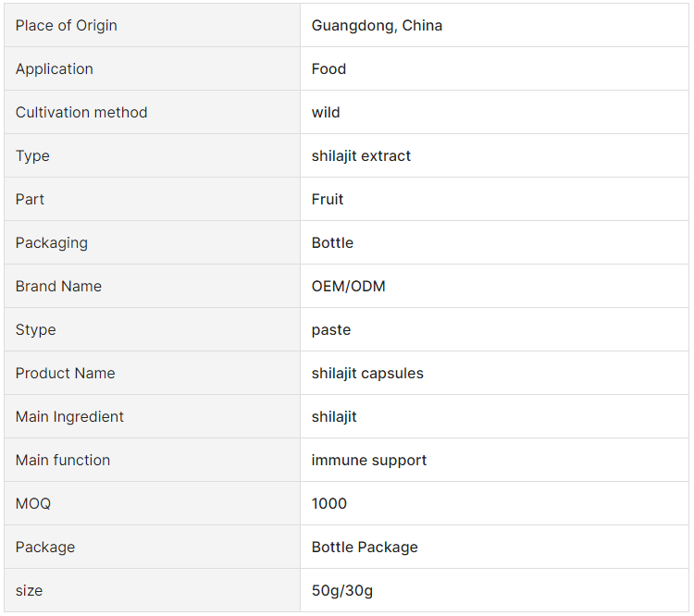Click the shilajit extract value
The width and height of the screenshot is (694, 616).
(x=361, y=155)
